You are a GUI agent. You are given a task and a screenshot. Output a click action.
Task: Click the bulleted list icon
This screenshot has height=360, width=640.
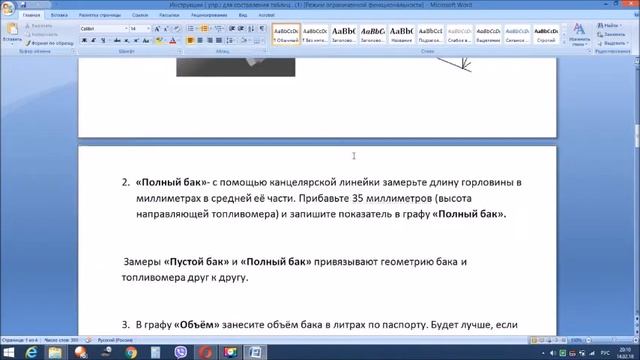pyautogui.click(x=190, y=29)
